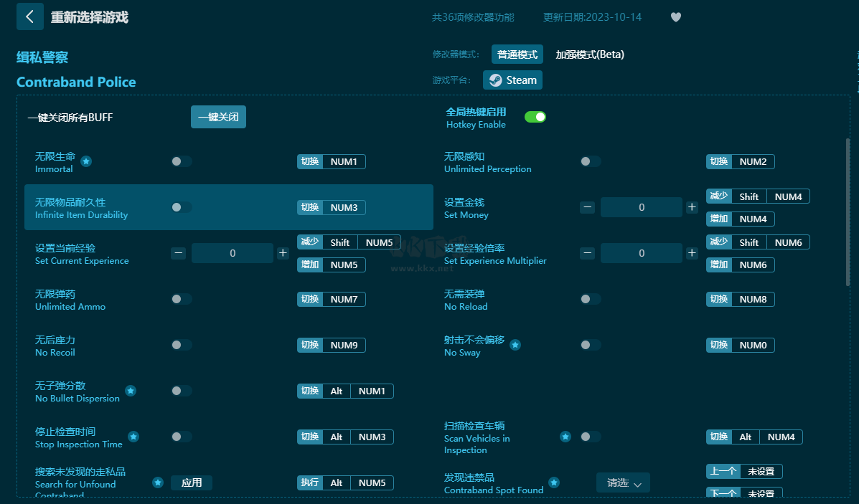Click the 更新日期:2023-10-14 update date text
This screenshot has height=504, width=859.
pos(592,17)
